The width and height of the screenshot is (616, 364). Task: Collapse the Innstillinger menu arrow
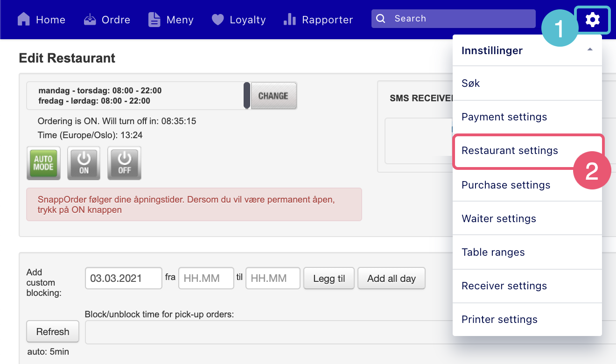(x=590, y=50)
